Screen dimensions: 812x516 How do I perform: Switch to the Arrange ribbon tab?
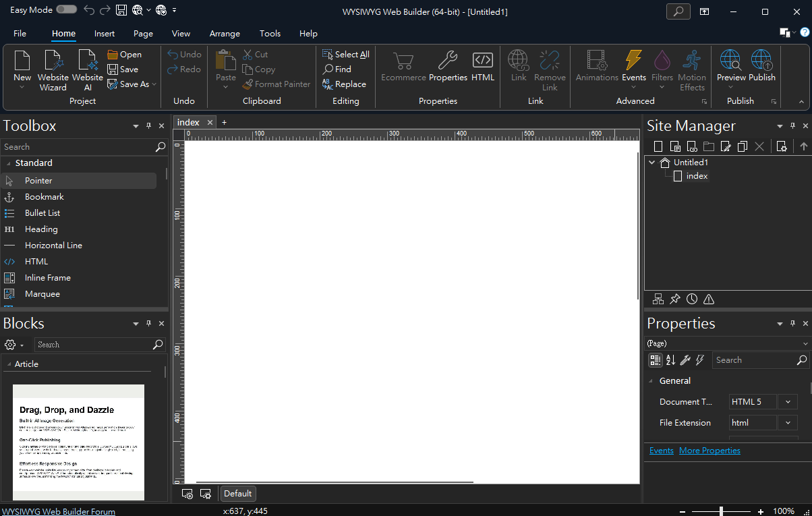point(225,34)
